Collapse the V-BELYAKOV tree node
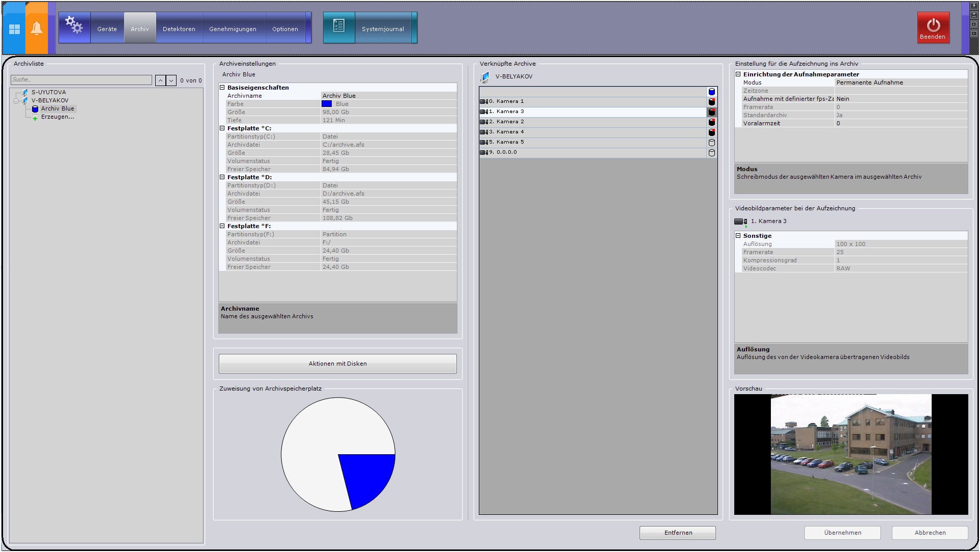The height and width of the screenshot is (552, 980). (x=16, y=101)
